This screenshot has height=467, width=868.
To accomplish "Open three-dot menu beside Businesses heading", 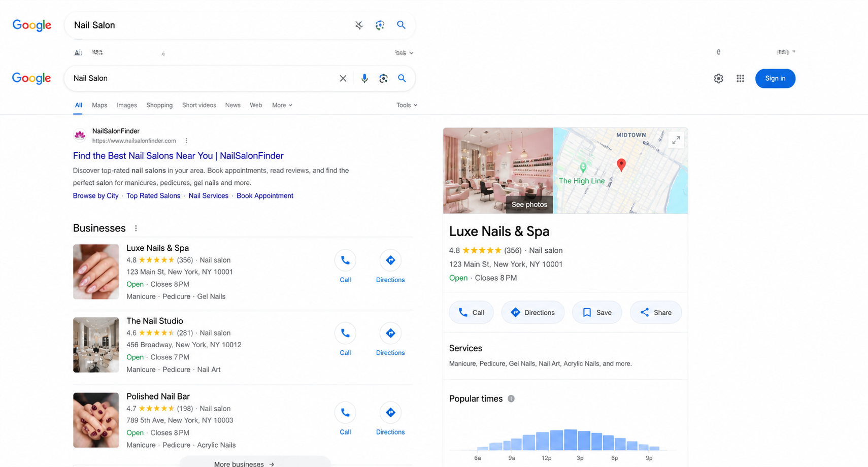I will 136,228.
